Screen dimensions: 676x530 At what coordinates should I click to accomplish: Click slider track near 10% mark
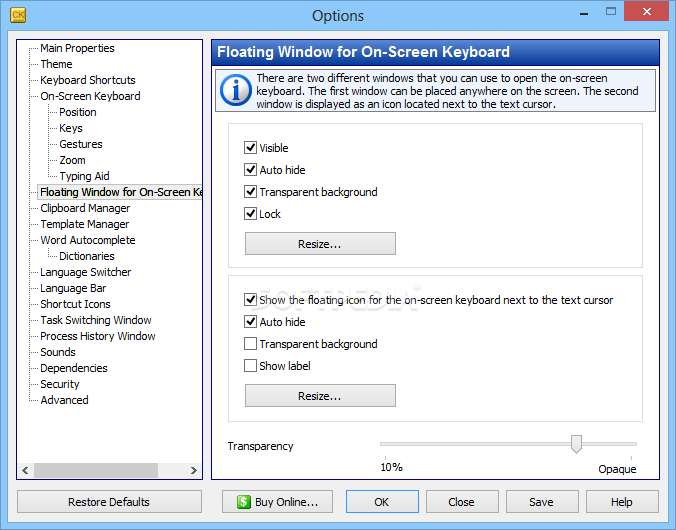click(x=386, y=444)
